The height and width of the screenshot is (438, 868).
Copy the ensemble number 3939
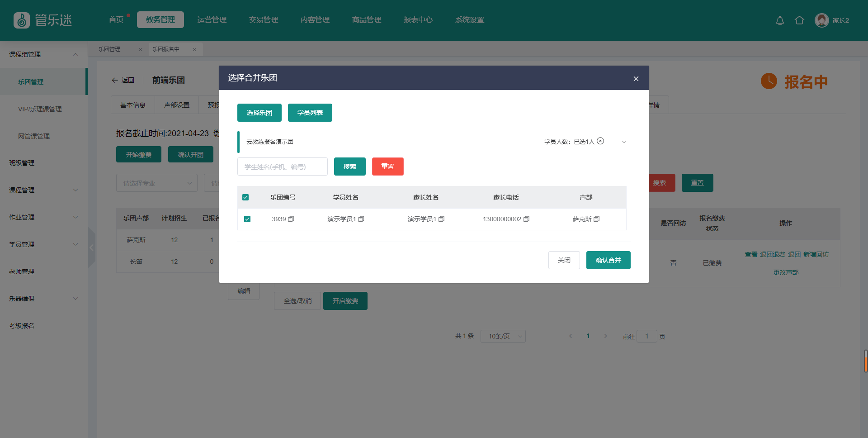tap(291, 219)
